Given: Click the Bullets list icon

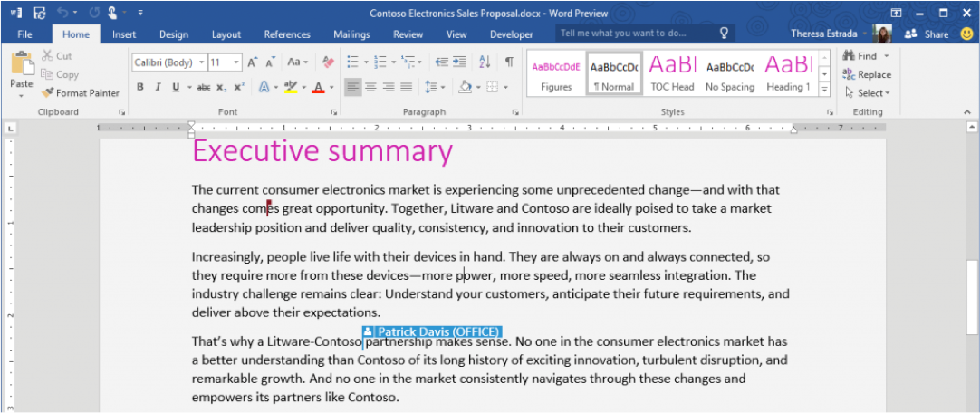Looking at the screenshot, I should [x=352, y=62].
